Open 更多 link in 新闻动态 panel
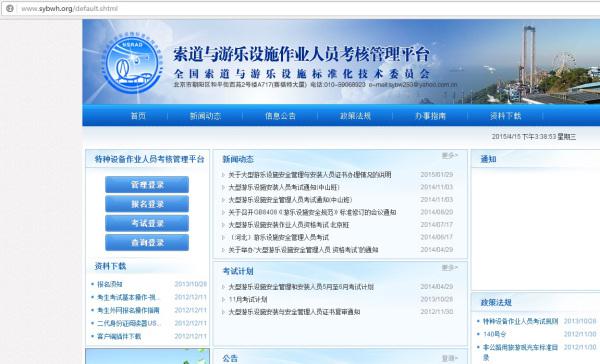 click(x=450, y=155)
